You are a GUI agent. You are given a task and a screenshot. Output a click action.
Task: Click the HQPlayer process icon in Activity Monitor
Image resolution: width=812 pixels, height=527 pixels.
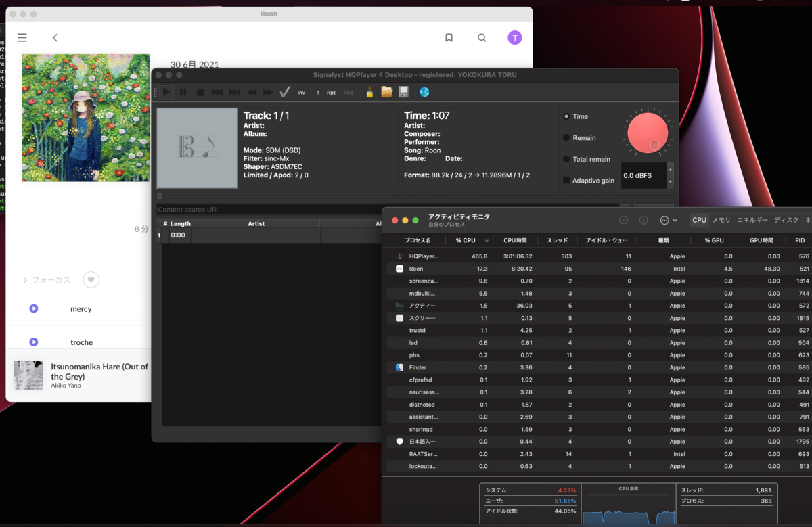pos(399,256)
